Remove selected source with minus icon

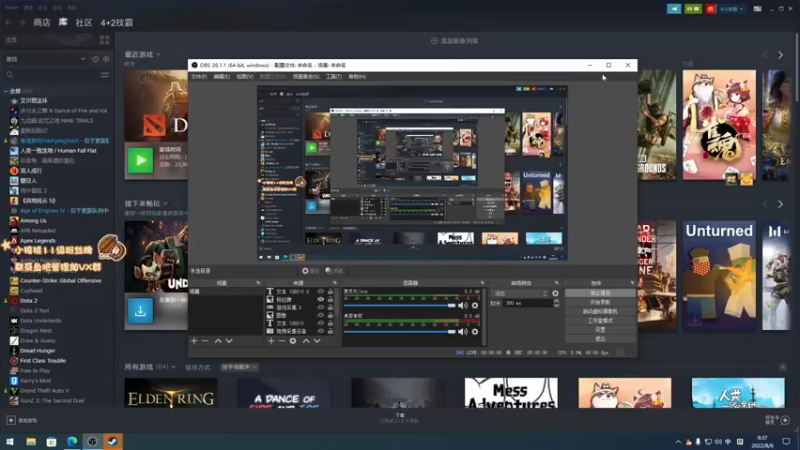[x=282, y=341]
